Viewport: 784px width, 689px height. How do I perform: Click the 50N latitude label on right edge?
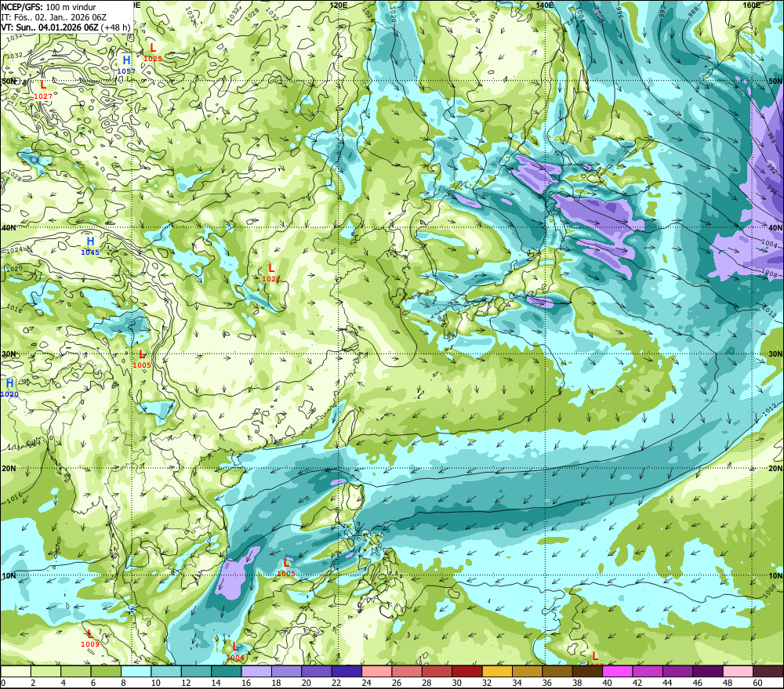[775, 81]
